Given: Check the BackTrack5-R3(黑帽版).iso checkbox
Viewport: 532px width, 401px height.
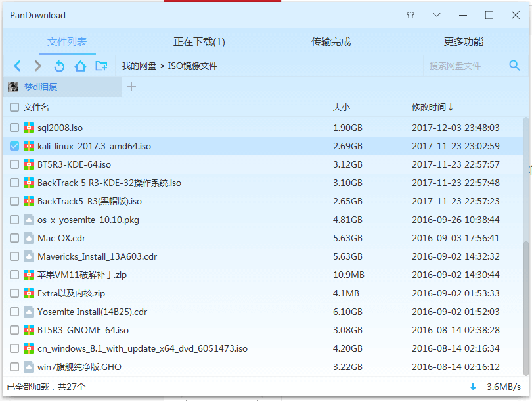Looking at the screenshot, I should click(14, 201).
